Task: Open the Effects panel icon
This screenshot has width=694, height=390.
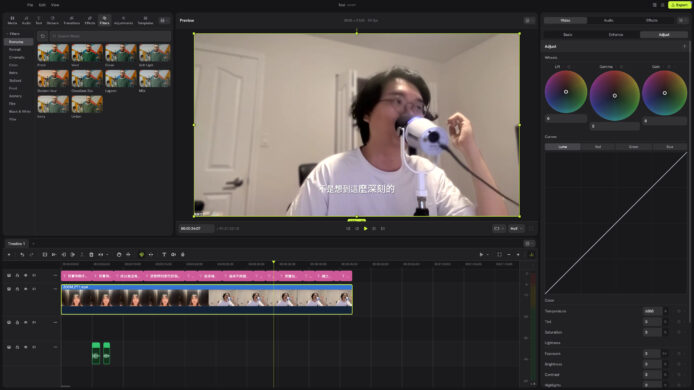Action: point(90,20)
